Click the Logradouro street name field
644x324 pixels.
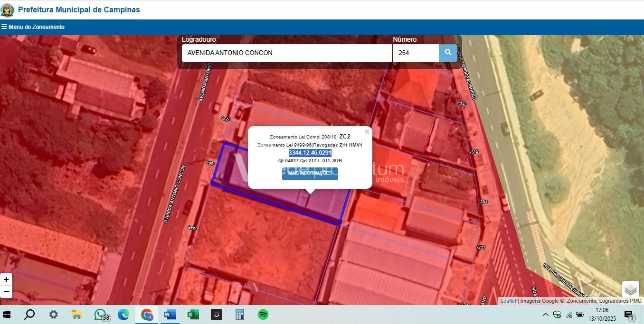pyautogui.click(x=286, y=53)
